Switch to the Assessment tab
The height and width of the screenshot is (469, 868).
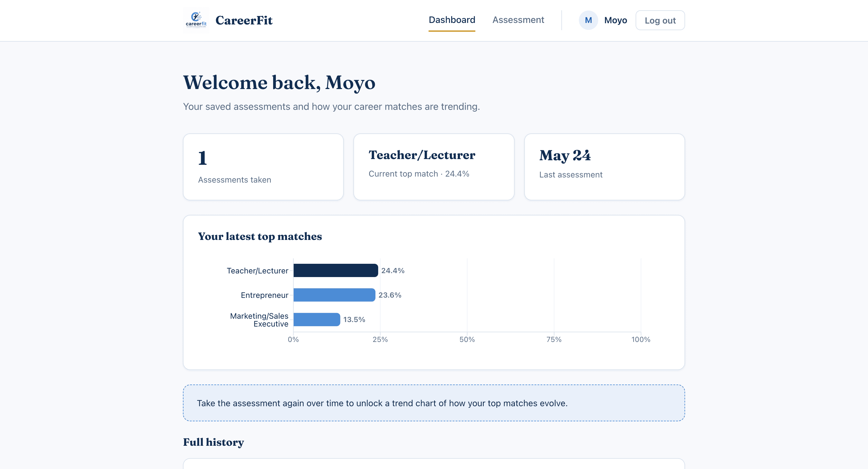518,20
